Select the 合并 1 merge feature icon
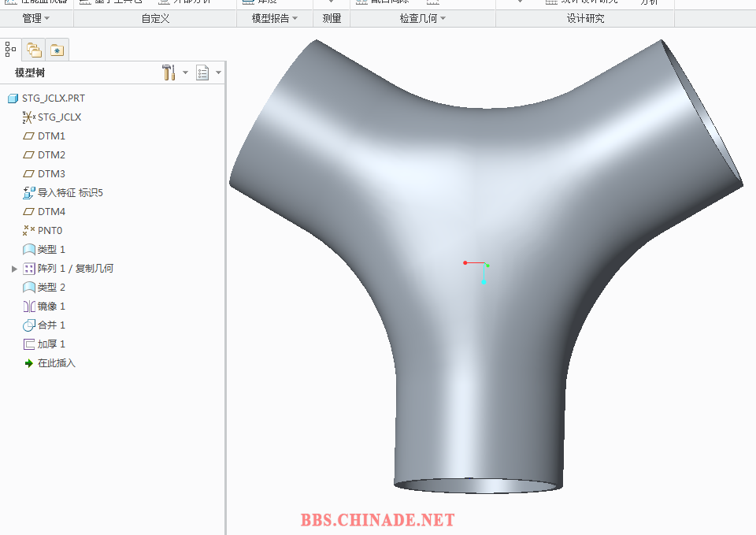This screenshot has height=535, width=756. coord(29,325)
